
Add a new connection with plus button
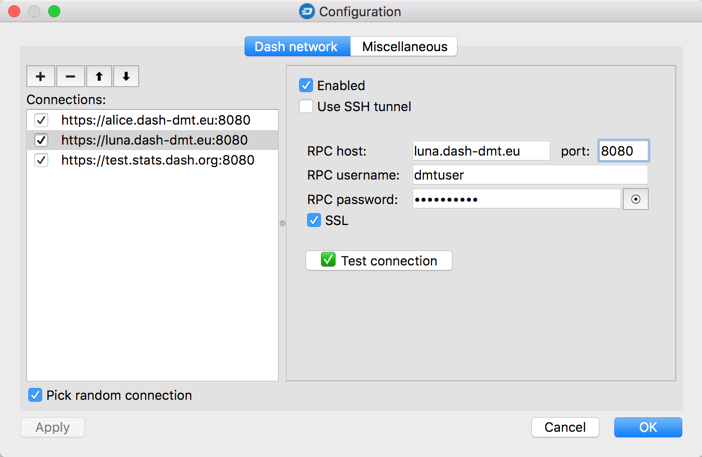(41, 77)
